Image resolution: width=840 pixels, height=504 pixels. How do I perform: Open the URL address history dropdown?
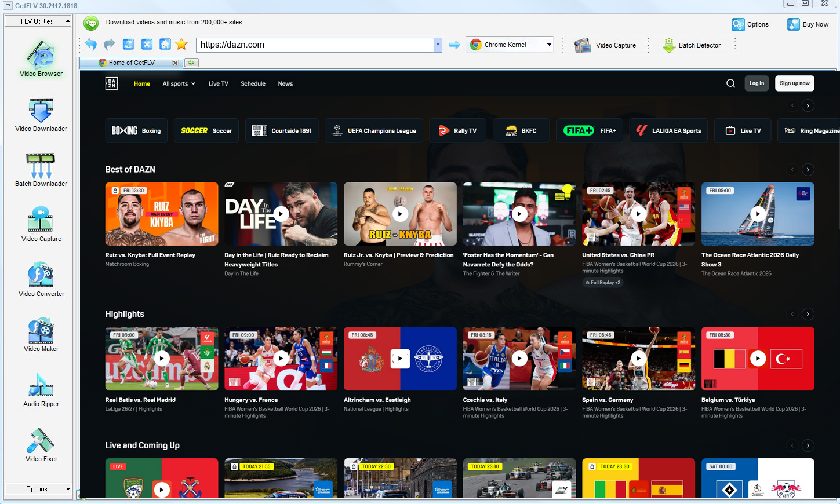coord(438,45)
